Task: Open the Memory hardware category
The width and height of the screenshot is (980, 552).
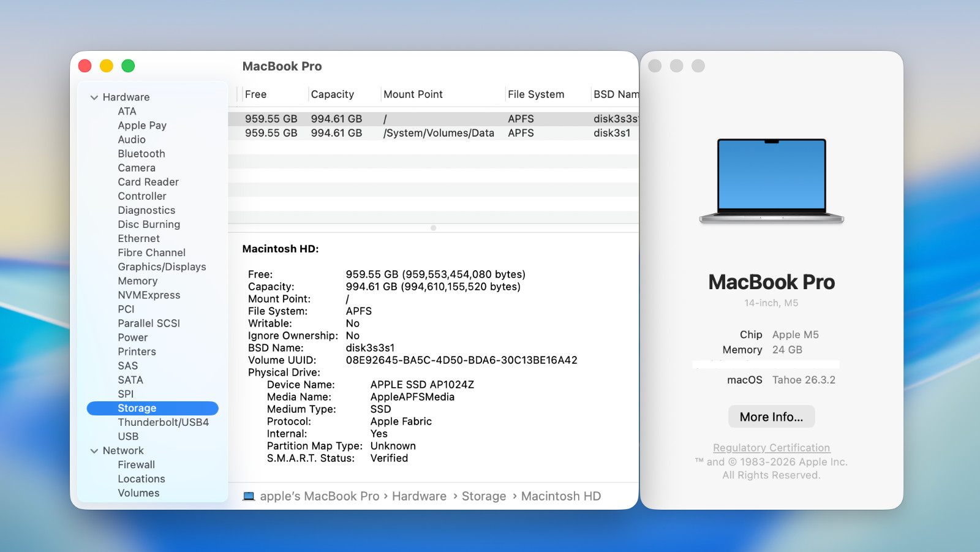Action: tap(138, 281)
